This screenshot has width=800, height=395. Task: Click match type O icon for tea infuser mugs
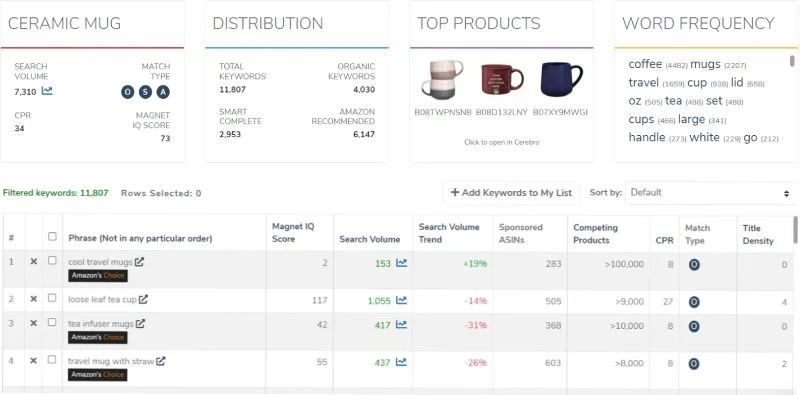(x=694, y=326)
